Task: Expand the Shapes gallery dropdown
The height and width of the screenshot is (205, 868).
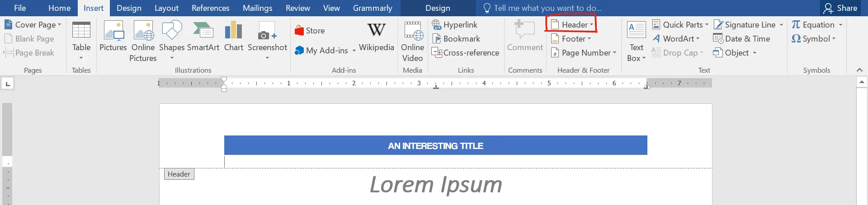Action: tap(172, 58)
